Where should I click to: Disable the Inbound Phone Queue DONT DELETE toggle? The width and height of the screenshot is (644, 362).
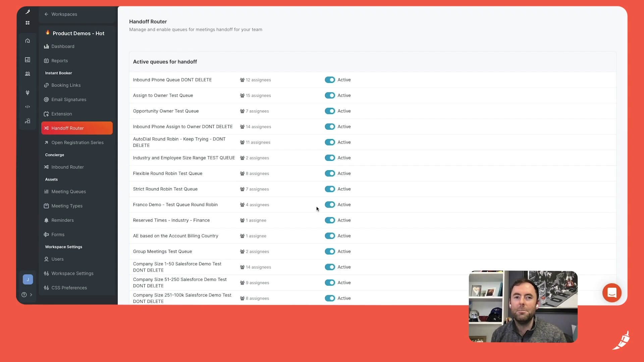(330, 80)
